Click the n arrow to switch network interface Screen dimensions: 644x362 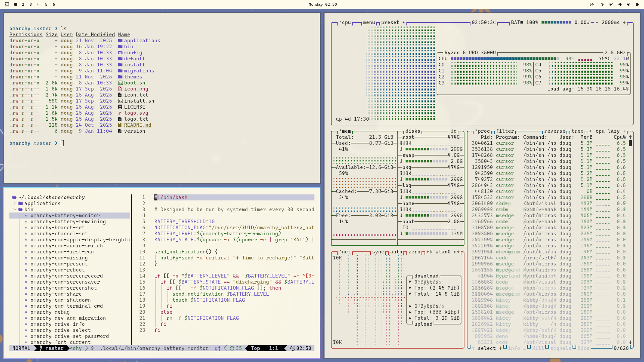[456, 252]
